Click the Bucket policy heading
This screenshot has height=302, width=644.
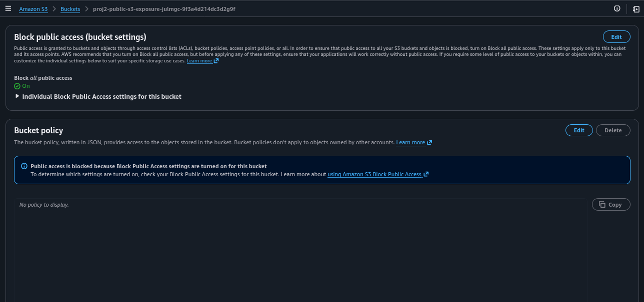pos(38,130)
